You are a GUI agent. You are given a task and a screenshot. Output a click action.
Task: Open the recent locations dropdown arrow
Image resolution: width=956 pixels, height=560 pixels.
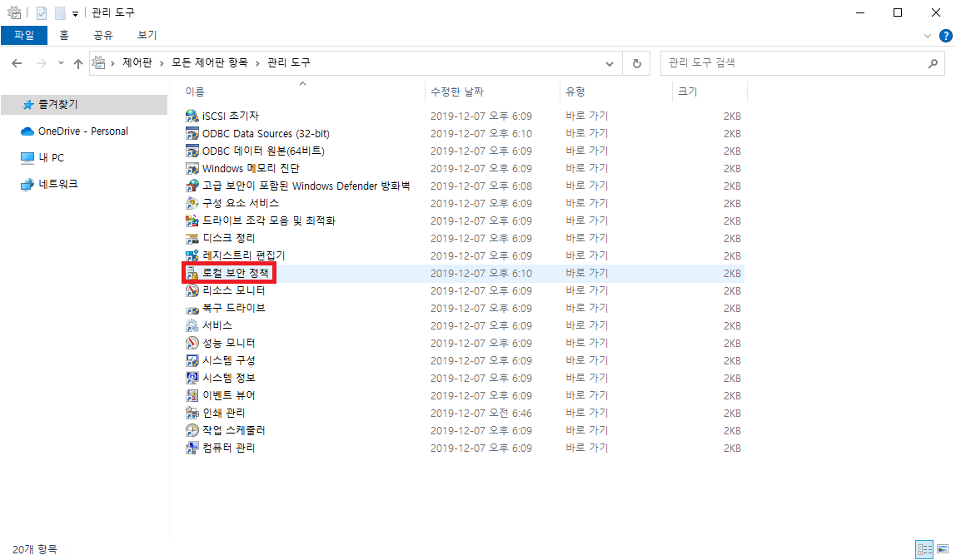(61, 62)
